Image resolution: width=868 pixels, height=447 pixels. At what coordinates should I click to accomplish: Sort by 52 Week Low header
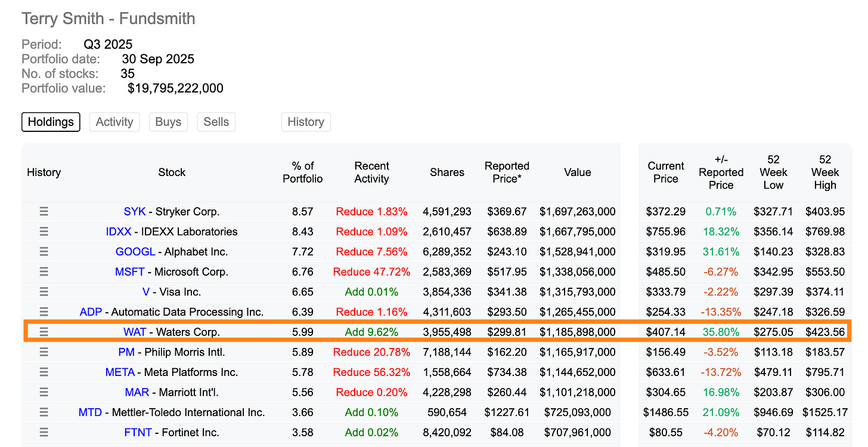pos(773,172)
